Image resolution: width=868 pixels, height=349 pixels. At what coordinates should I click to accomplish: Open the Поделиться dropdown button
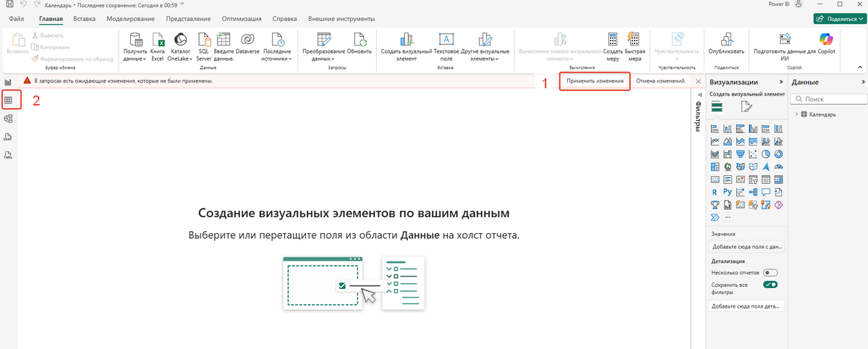click(x=839, y=19)
